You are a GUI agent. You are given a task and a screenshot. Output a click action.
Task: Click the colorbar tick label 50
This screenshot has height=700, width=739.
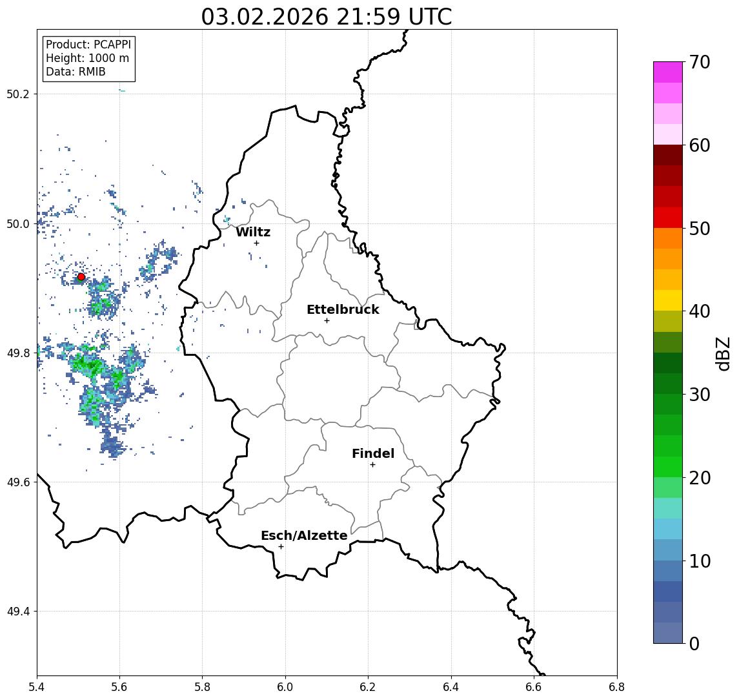[x=700, y=229]
